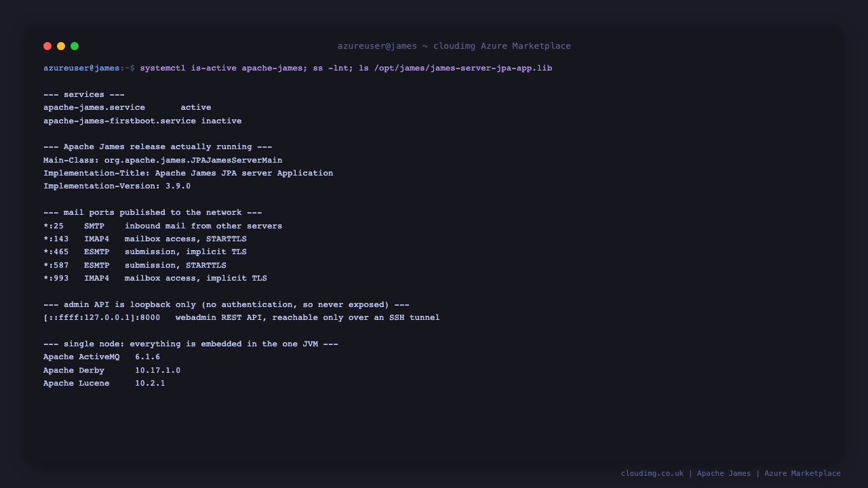Select the 'Apache Derby 10.17.1.0' line

click(112, 371)
